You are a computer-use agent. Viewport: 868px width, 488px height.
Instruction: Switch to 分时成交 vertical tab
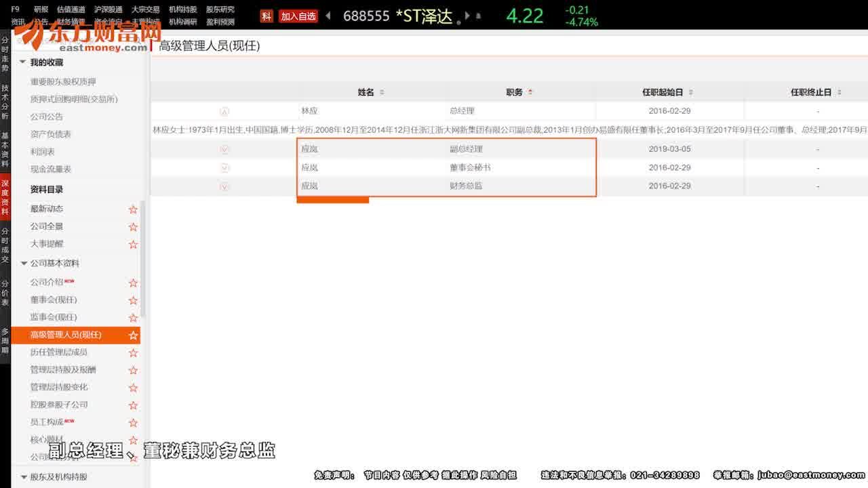[x=5, y=245]
